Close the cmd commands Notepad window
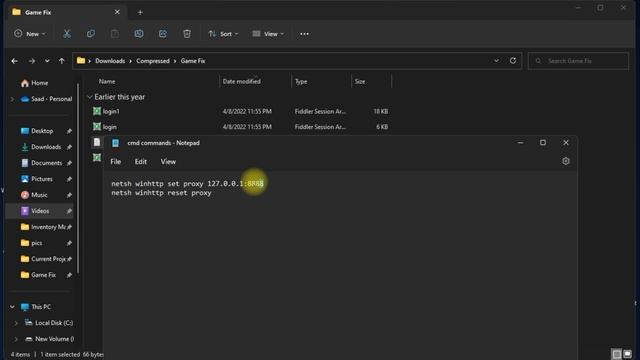Image resolution: width=640 pixels, height=360 pixels. tap(566, 143)
